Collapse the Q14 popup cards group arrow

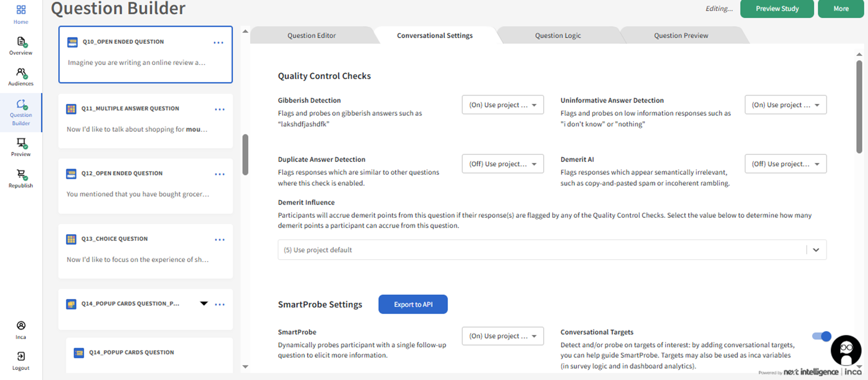pyautogui.click(x=204, y=304)
